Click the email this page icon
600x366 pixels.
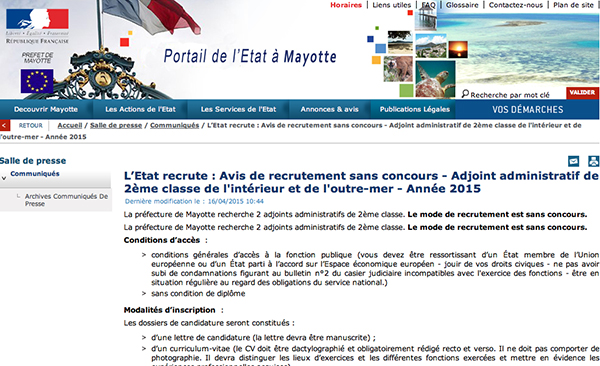tap(573, 161)
